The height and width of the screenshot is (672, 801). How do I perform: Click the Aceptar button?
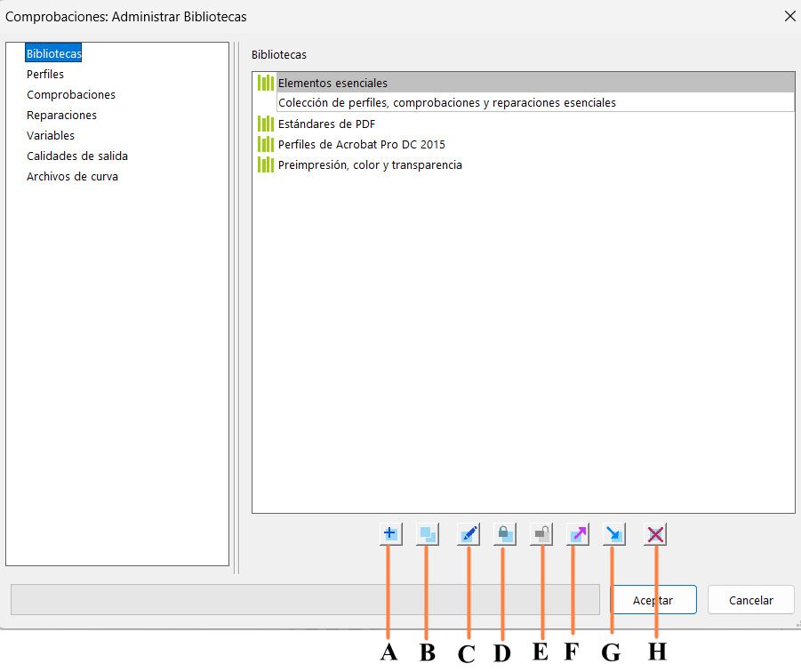[x=653, y=600]
